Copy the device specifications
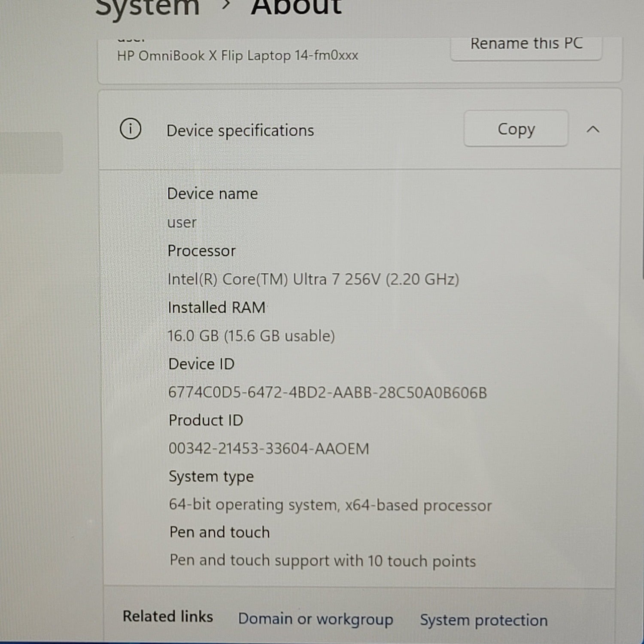Screen dimensions: 644x644 point(516,129)
